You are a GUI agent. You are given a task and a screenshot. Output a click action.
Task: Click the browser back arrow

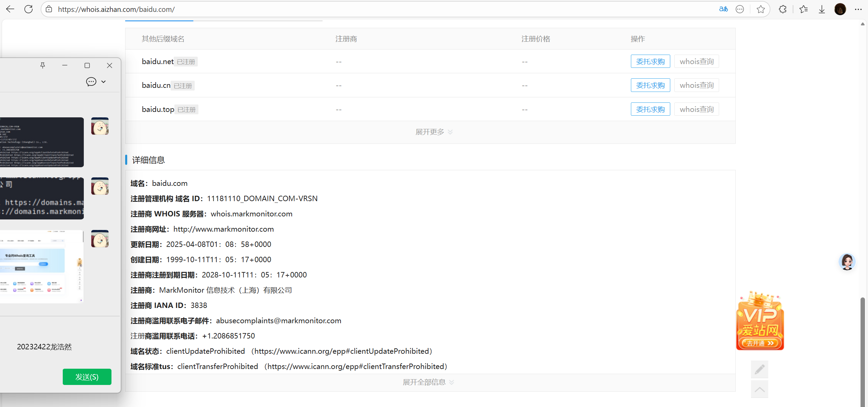click(x=10, y=9)
